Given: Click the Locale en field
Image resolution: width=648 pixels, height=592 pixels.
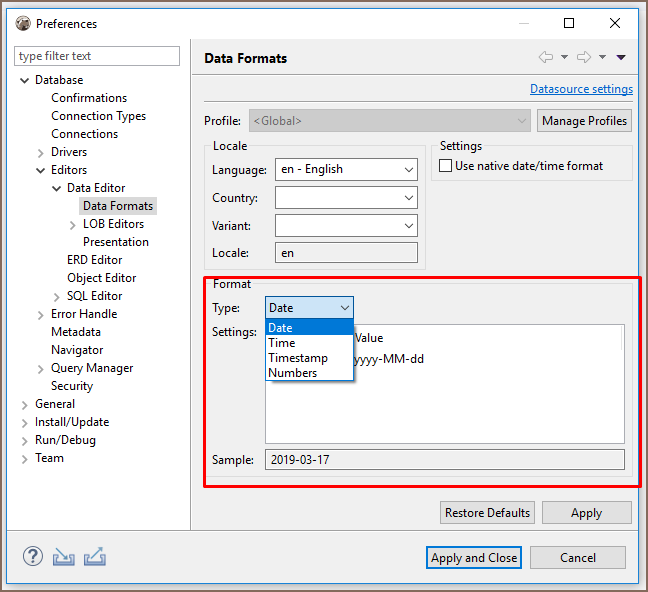Looking at the screenshot, I should 346,253.
